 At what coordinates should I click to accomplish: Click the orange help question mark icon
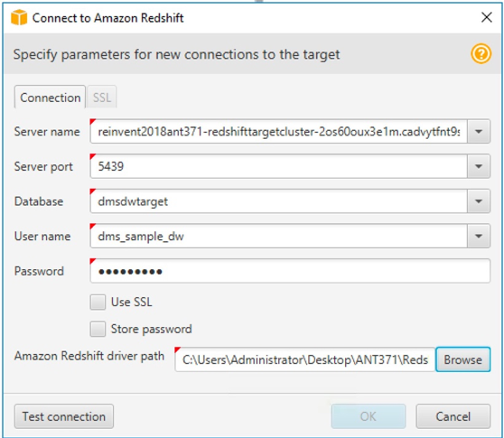pyautogui.click(x=481, y=53)
